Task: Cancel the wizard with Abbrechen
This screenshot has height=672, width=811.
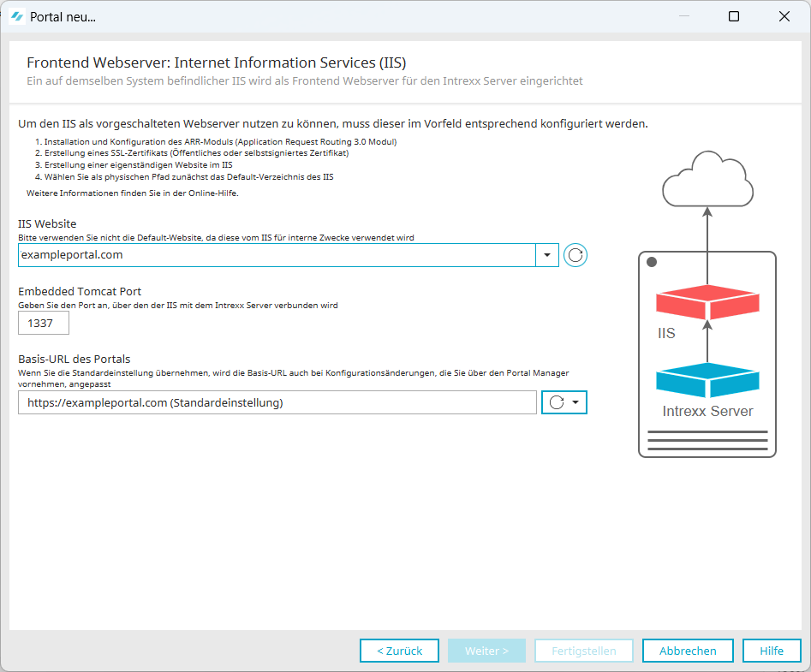Action: pyautogui.click(x=688, y=651)
